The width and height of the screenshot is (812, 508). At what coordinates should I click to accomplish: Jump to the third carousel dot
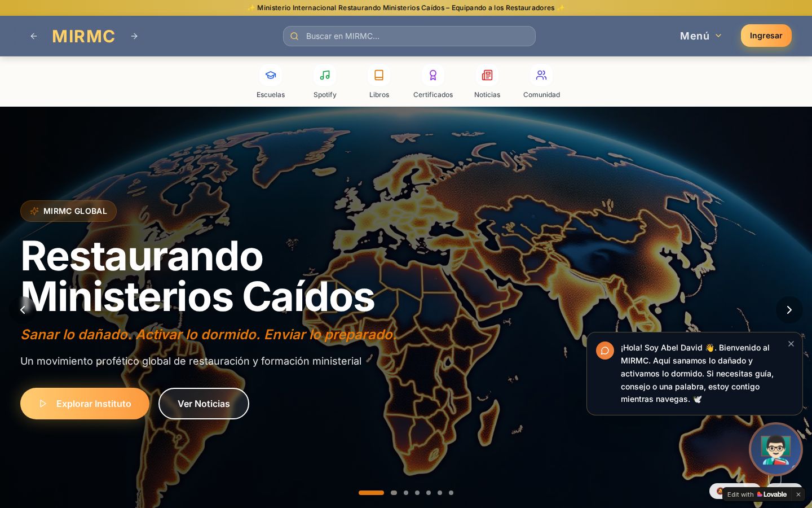pyautogui.click(x=406, y=493)
